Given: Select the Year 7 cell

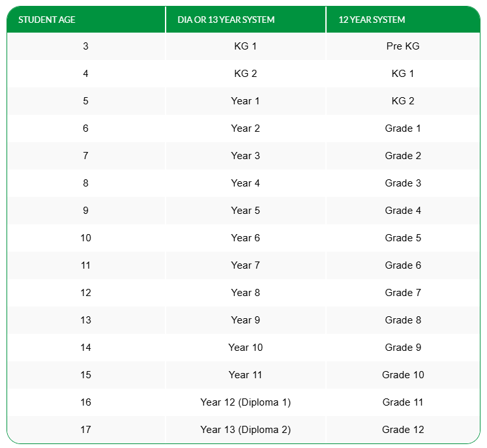Looking at the screenshot, I should (x=245, y=265).
